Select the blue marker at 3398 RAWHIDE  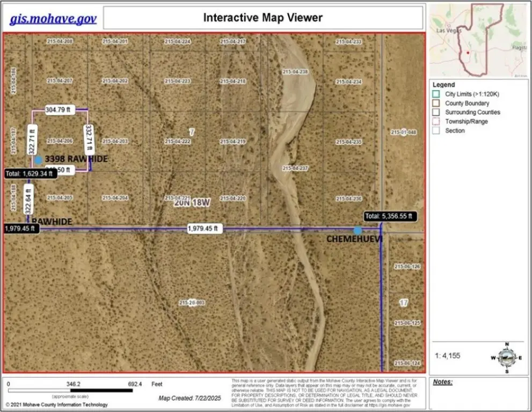pyautogui.click(x=38, y=160)
